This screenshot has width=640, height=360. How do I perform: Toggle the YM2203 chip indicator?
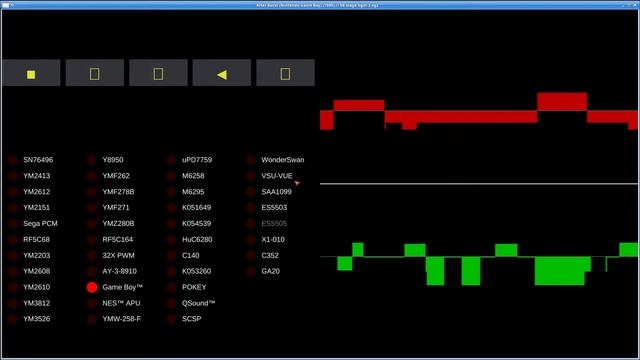13,256
